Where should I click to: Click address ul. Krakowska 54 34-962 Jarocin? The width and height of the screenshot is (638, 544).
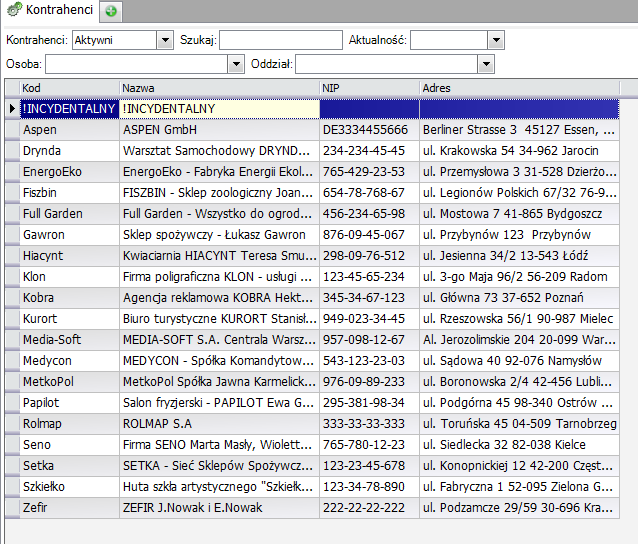519,151
